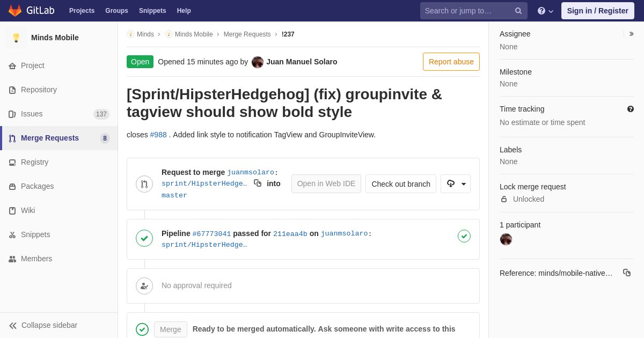Open the download dropdown next to Check out branch
644x338 pixels.
point(456,183)
